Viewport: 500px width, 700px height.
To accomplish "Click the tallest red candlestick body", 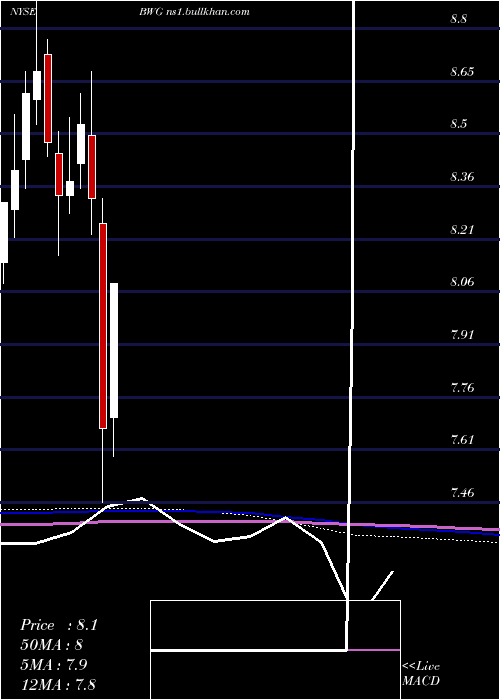I will [103, 326].
